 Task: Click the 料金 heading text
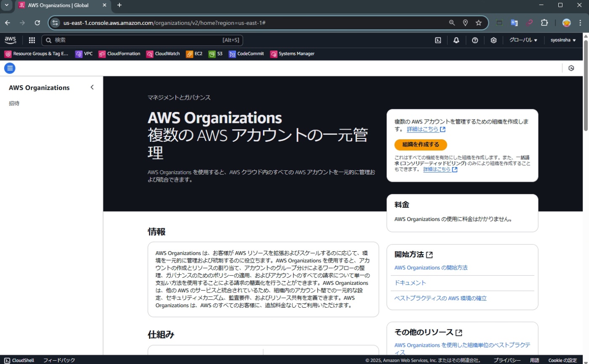[402, 205]
